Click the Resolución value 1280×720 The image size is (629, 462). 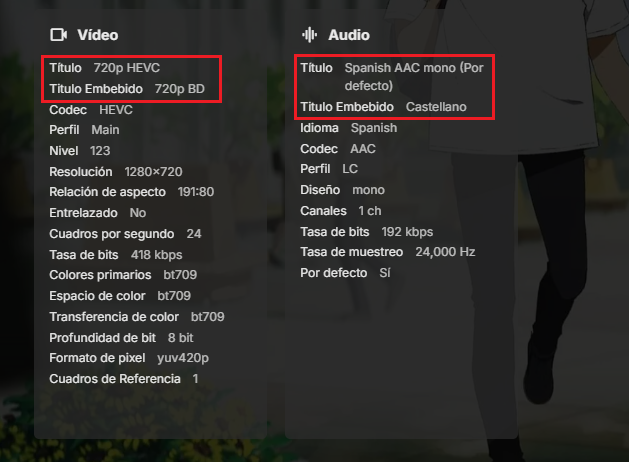tap(153, 172)
